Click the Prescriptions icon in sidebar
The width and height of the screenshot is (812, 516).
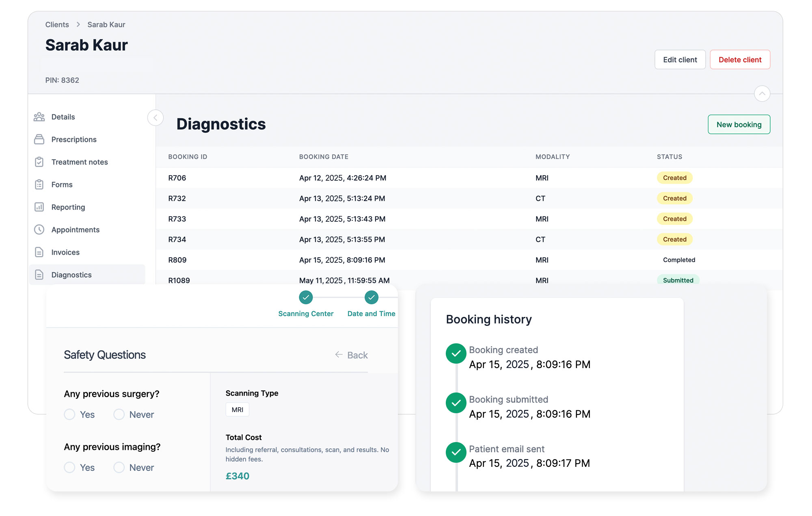(x=39, y=139)
